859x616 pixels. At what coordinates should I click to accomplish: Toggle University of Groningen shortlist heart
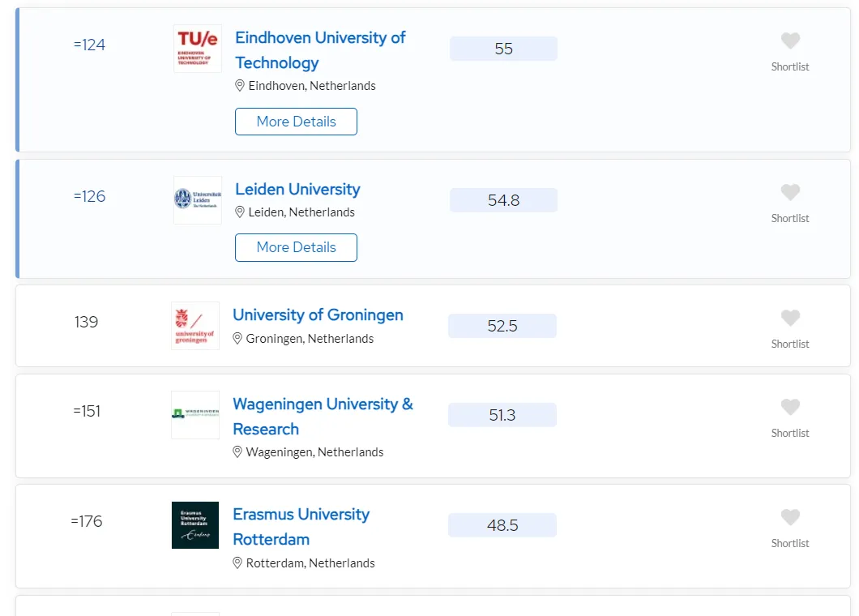coord(790,318)
